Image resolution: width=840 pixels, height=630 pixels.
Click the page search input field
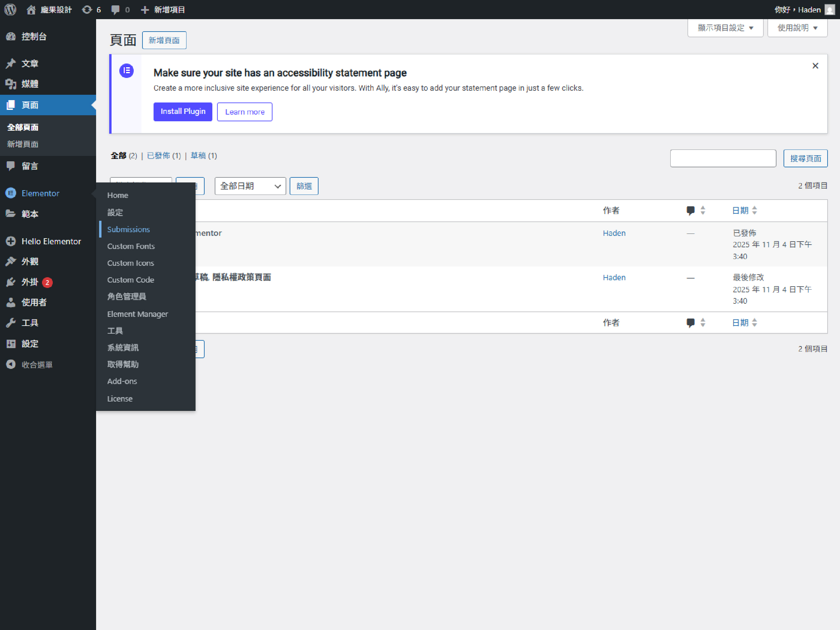point(723,158)
